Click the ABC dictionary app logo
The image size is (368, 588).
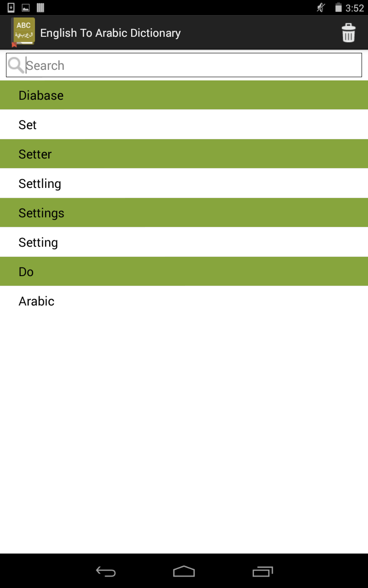(23, 32)
